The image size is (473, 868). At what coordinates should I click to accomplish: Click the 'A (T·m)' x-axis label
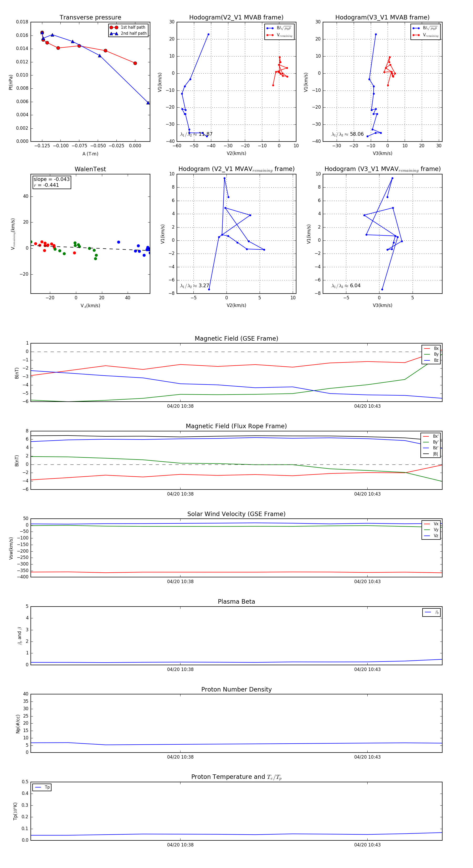(90, 154)
